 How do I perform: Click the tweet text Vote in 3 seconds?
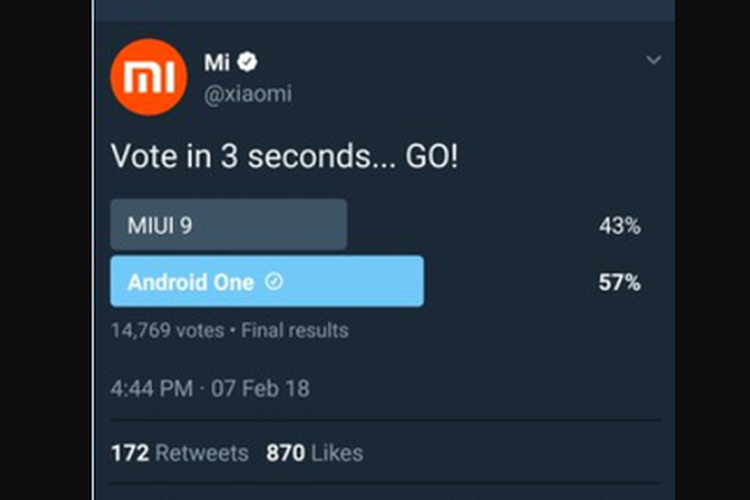254,157
